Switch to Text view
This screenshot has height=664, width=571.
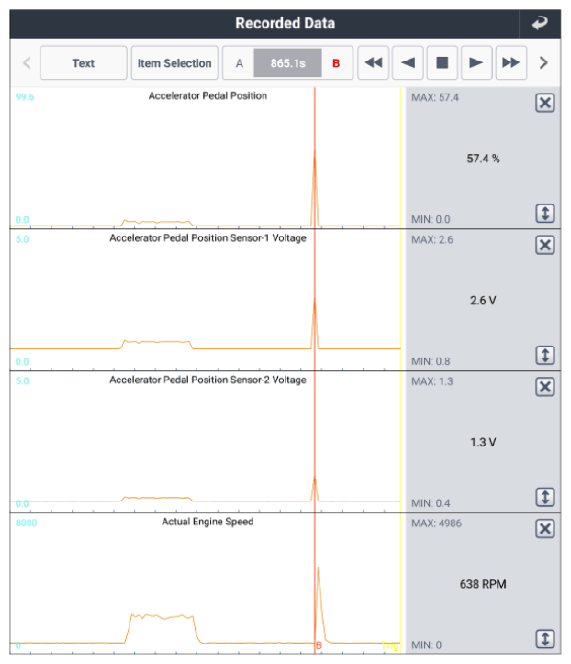(83, 63)
